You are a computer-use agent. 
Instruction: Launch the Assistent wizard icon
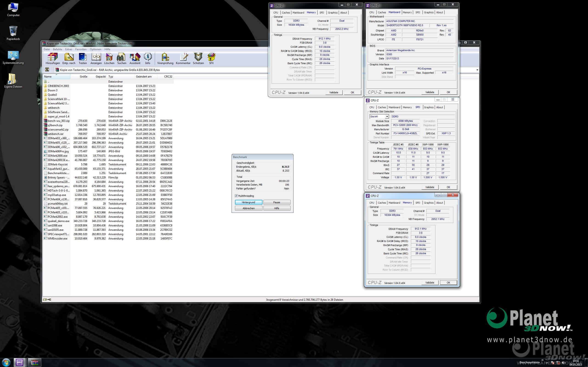tap(135, 58)
